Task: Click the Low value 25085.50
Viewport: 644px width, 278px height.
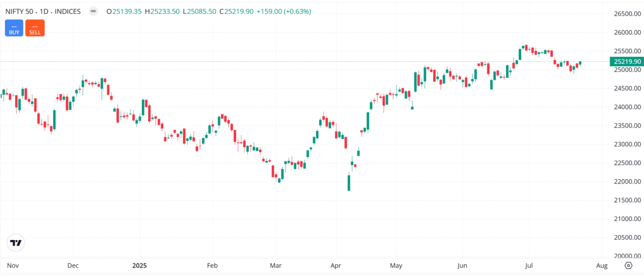Action: click(210, 11)
